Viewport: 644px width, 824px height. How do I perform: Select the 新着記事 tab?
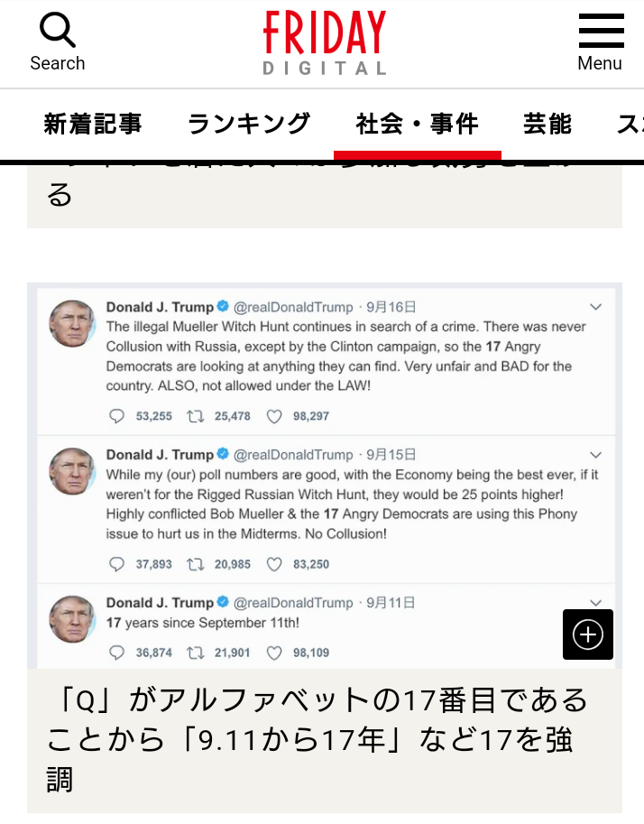(92, 124)
